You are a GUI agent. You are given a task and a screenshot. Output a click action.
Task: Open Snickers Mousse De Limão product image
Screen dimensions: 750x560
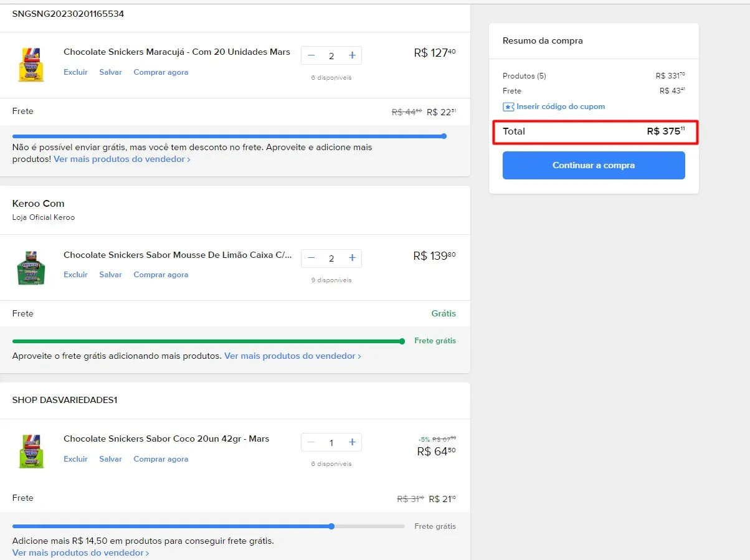pyautogui.click(x=31, y=268)
